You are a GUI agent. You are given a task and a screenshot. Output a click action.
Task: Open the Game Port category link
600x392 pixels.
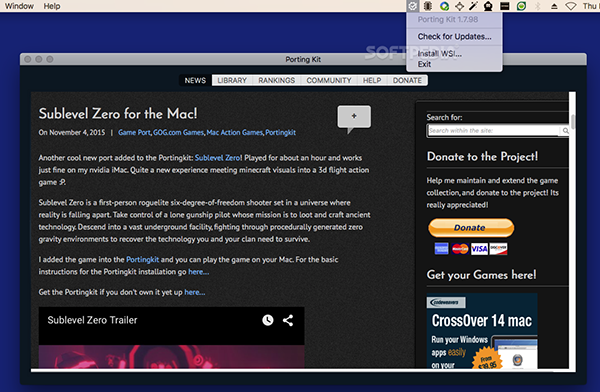pyautogui.click(x=134, y=132)
